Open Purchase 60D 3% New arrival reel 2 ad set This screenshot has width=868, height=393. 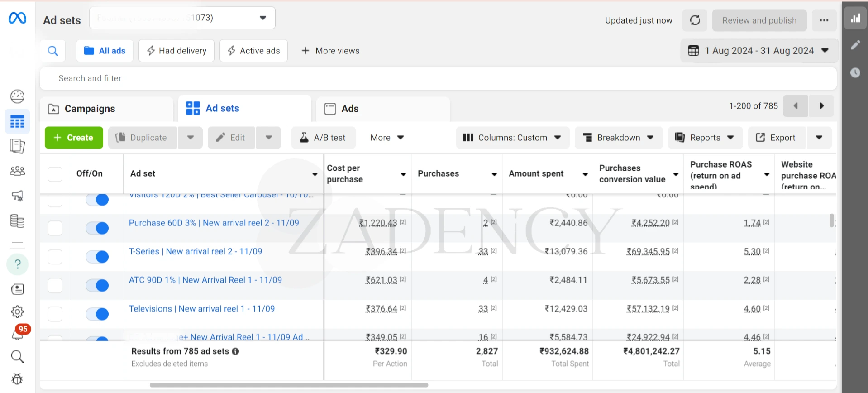click(x=214, y=223)
